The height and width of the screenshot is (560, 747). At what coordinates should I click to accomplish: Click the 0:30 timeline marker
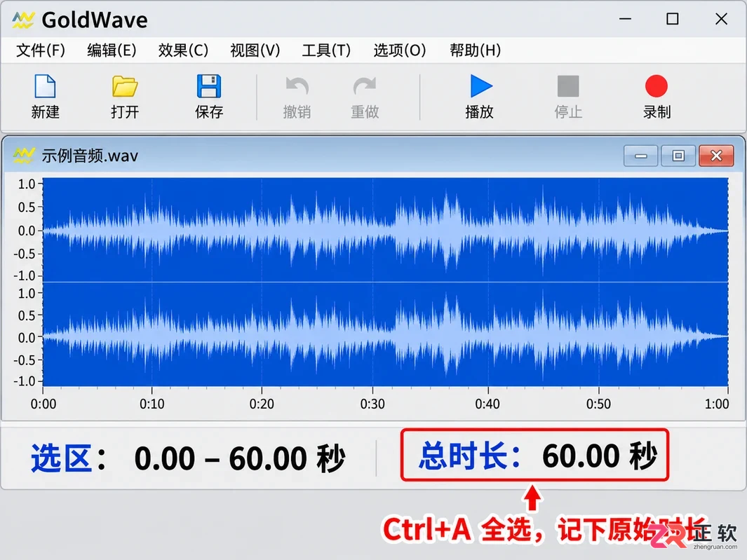[x=372, y=404]
